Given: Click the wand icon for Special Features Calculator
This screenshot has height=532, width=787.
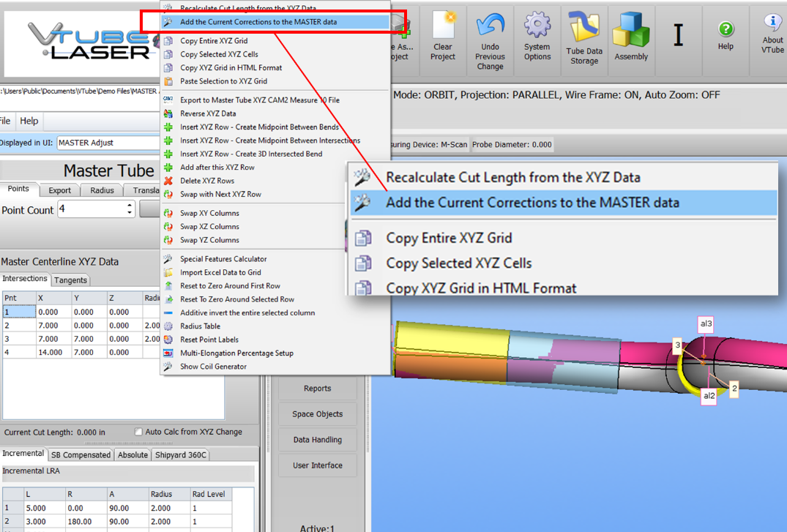Looking at the screenshot, I should click(x=168, y=259).
